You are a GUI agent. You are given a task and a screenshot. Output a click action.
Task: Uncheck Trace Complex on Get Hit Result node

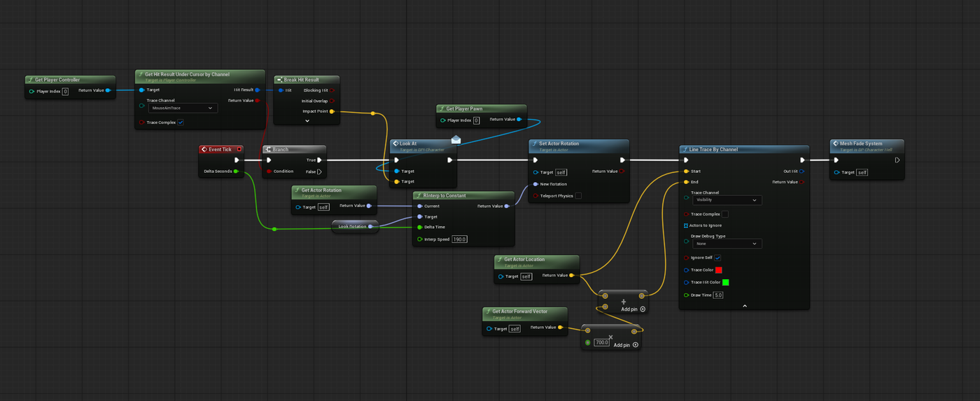click(x=181, y=122)
